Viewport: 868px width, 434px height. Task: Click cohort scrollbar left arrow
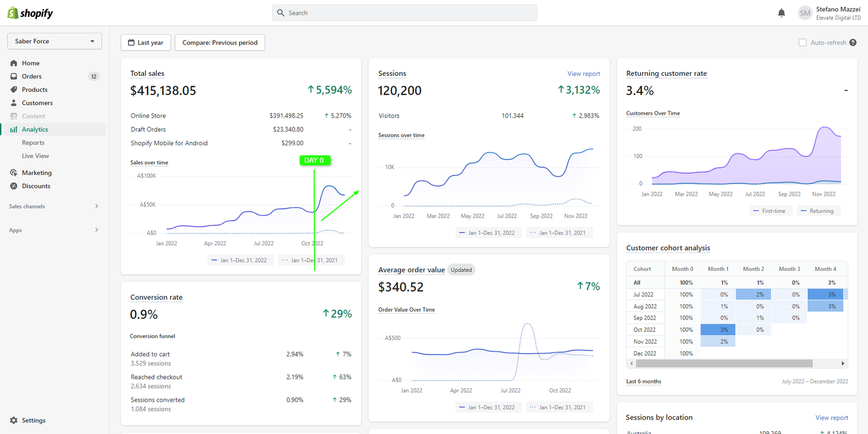[x=631, y=363]
